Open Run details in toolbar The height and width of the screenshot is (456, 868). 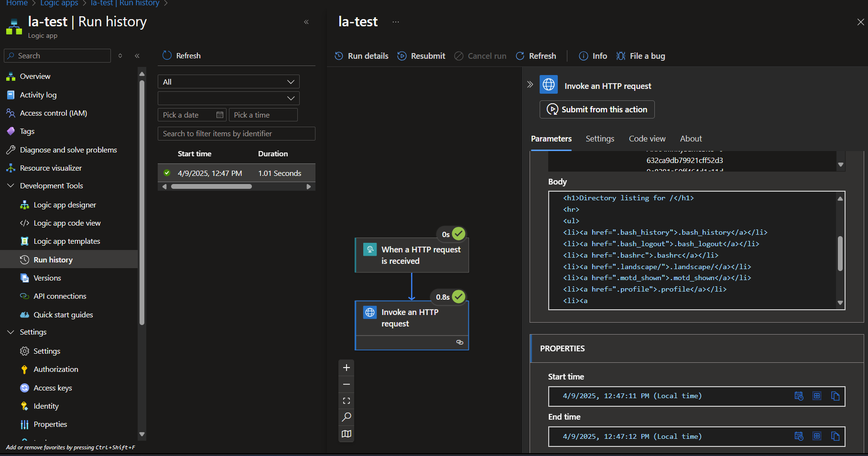tap(361, 56)
